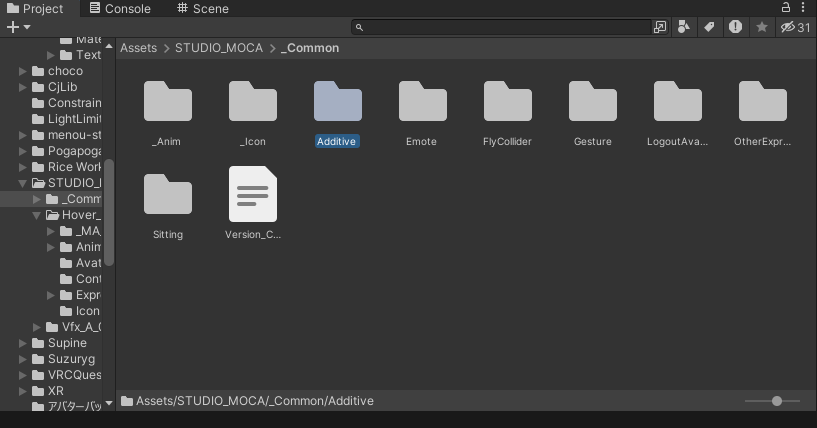The image size is (817, 428).
Task: Switch to the Console tab
Action: tap(119, 8)
